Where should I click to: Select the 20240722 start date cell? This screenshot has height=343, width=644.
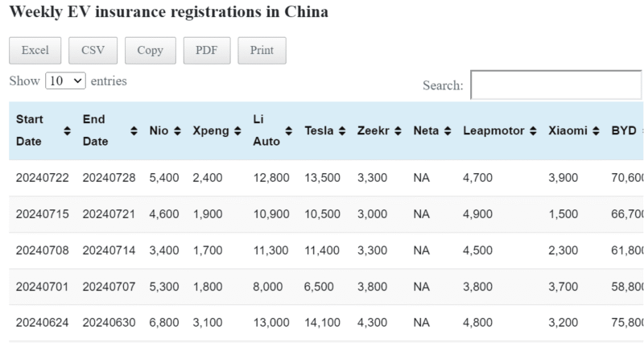click(42, 178)
